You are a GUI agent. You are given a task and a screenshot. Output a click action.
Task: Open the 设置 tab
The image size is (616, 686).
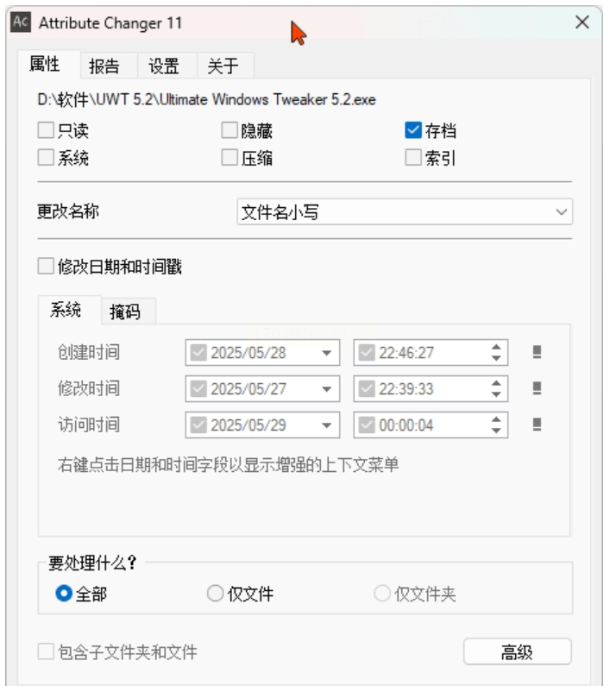pyautogui.click(x=164, y=66)
